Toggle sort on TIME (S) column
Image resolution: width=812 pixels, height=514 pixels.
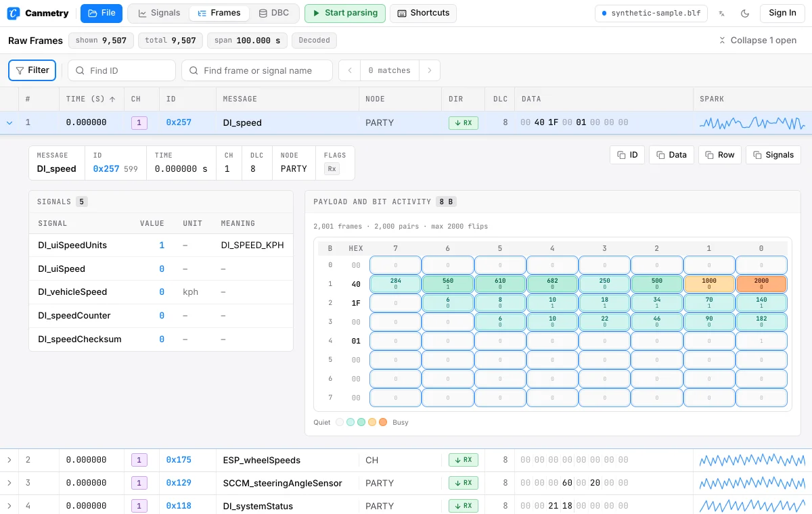coord(91,99)
